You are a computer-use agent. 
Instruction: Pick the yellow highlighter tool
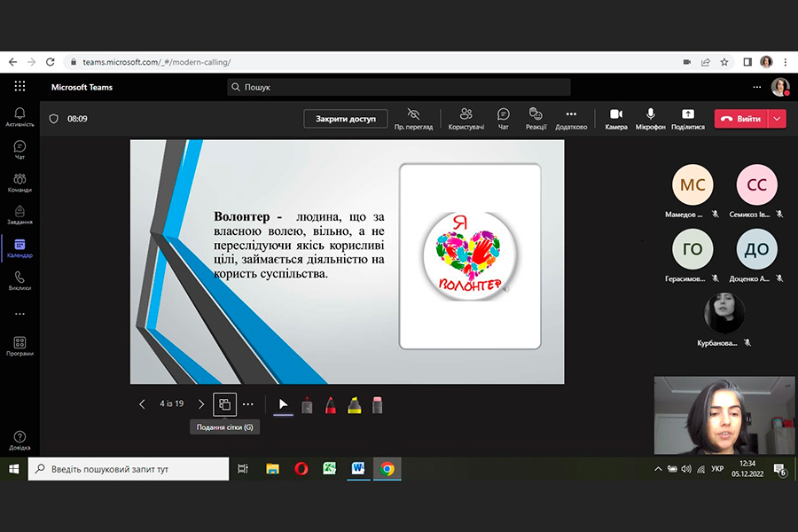tap(354, 405)
